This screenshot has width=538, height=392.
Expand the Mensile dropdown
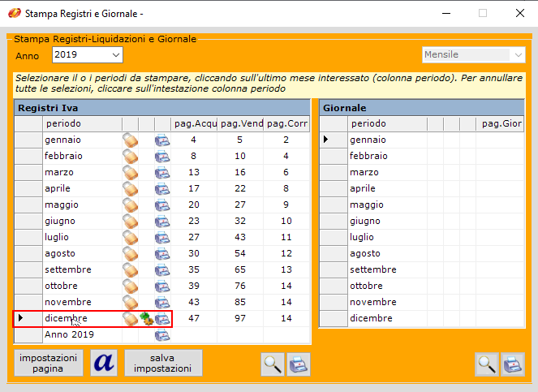pos(517,54)
